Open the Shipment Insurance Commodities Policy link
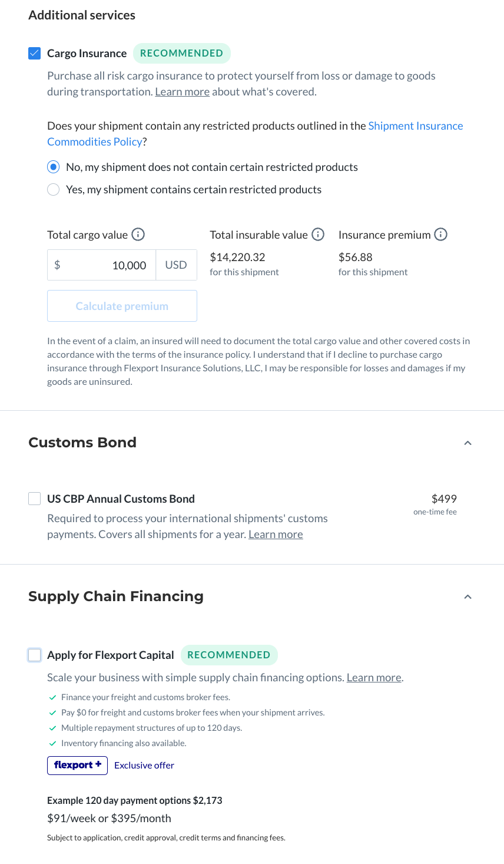 (415, 126)
